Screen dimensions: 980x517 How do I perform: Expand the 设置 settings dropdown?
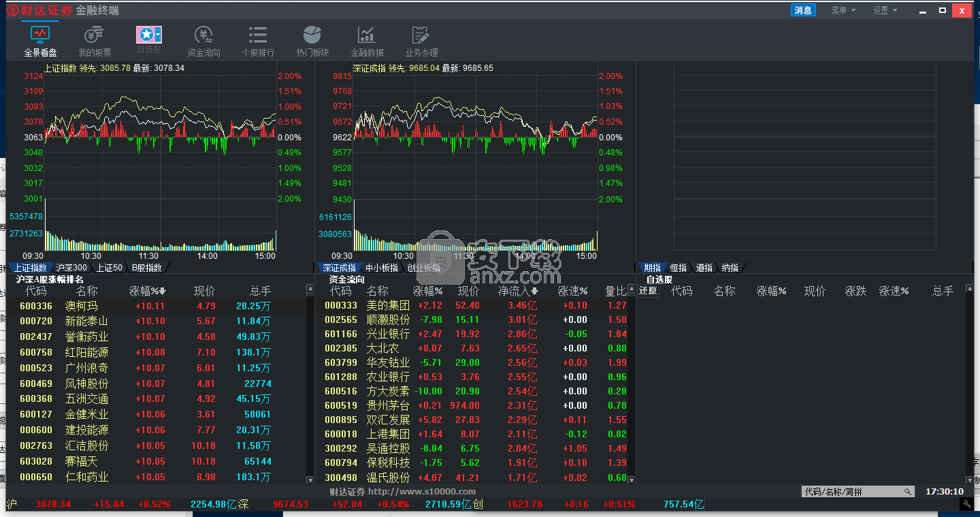click(885, 10)
